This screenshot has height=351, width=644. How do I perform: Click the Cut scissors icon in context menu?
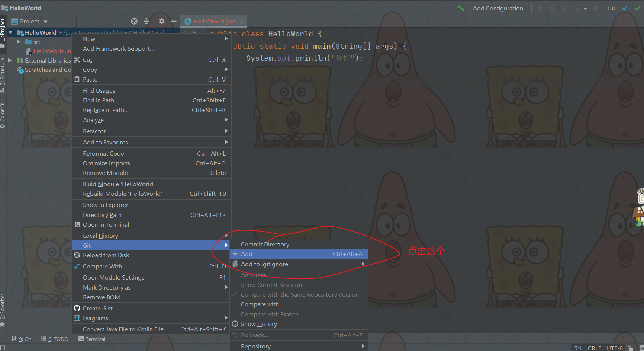pyautogui.click(x=77, y=60)
